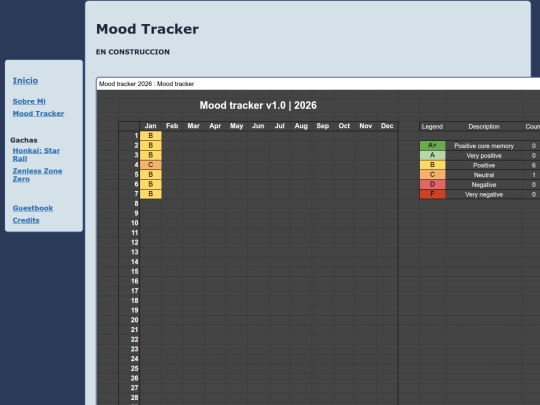Viewport: 540px width, 405px height.
Task: Click the orange C cell on January 4
Action: (x=150, y=165)
